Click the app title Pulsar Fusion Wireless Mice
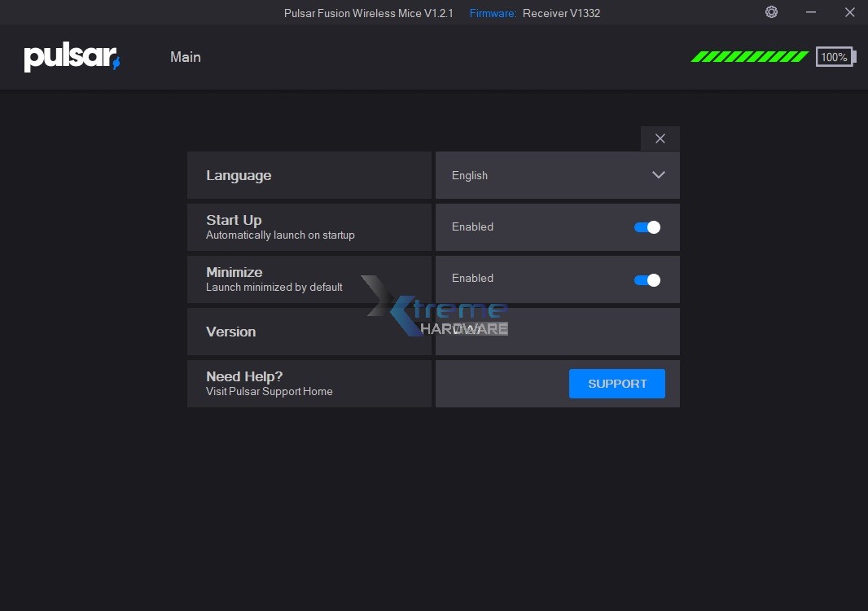868x611 pixels. pos(368,13)
